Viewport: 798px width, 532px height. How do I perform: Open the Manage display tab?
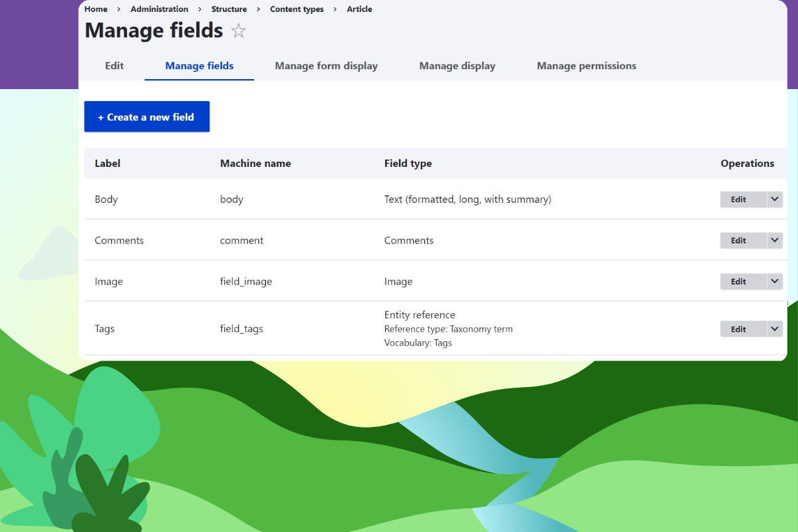[457, 66]
